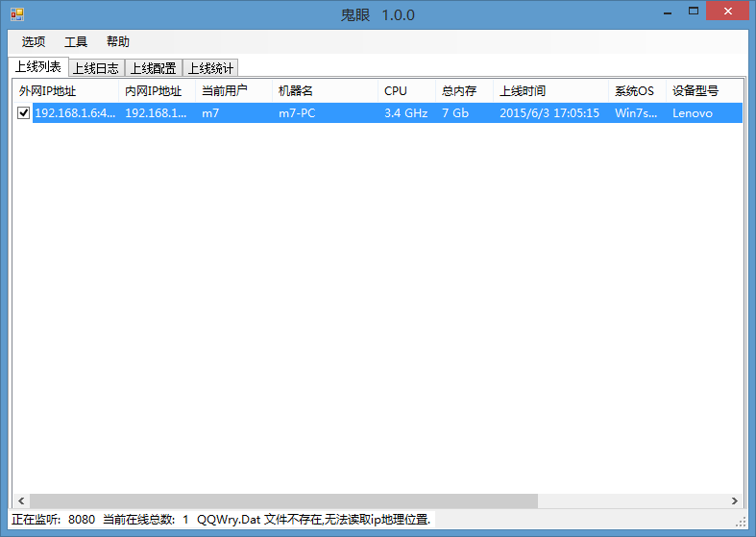Sort by the 设备型号 column header
Viewport: 756px width, 537px height.
(x=704, y=91)
